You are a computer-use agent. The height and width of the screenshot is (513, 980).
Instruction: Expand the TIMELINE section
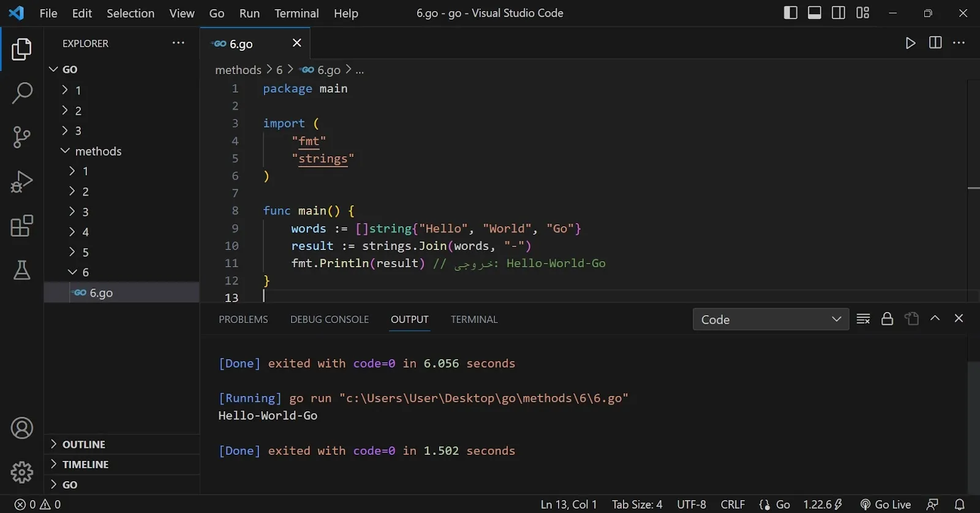click(x=122, y=465)
